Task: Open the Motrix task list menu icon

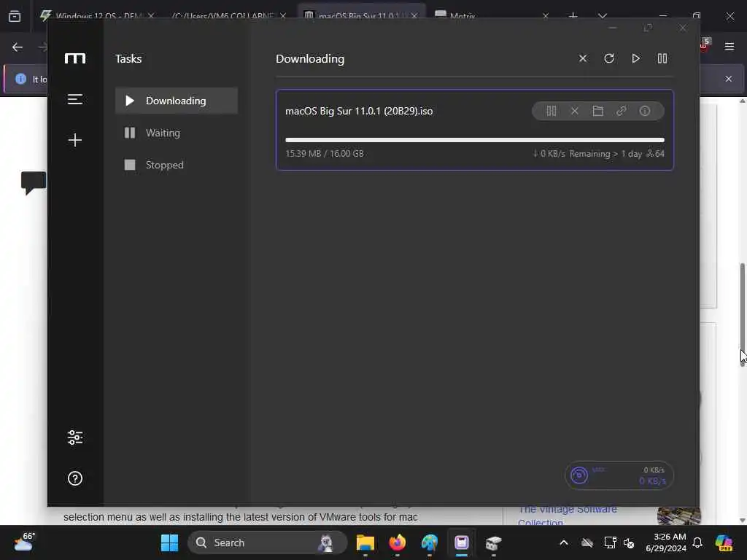Action: point(75,99)
